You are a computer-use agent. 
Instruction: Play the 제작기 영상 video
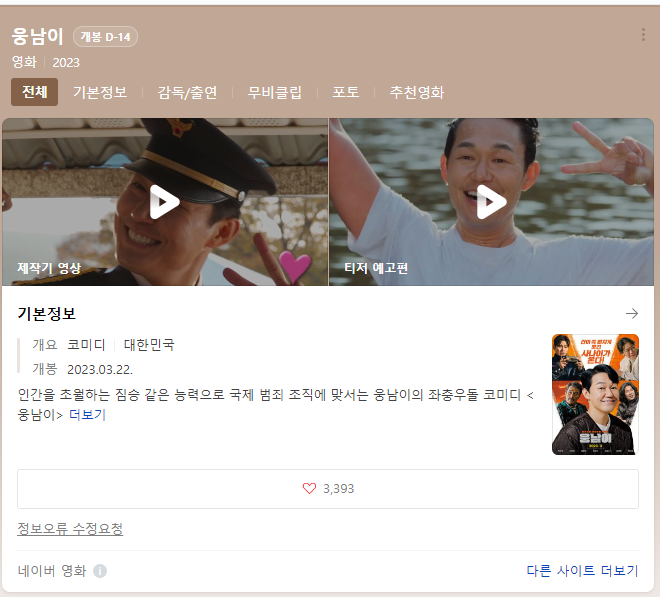click(x=165, y=202)
